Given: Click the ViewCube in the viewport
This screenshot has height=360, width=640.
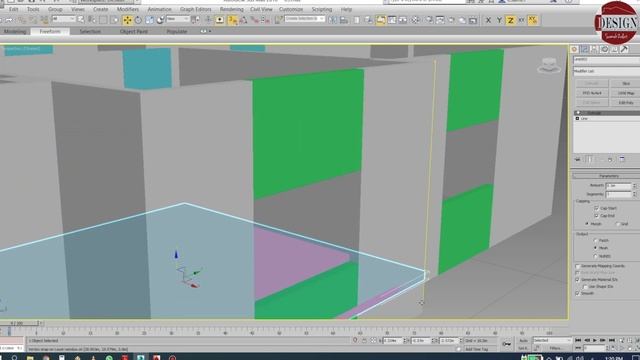Looking at the screenshot, I should tap(549, 65).
